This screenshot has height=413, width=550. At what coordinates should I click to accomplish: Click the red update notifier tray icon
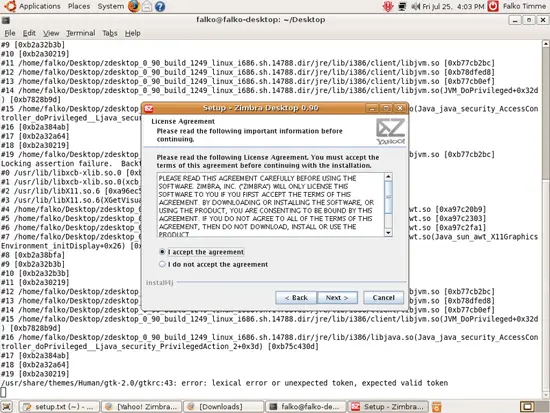click(x=388, y=6)
